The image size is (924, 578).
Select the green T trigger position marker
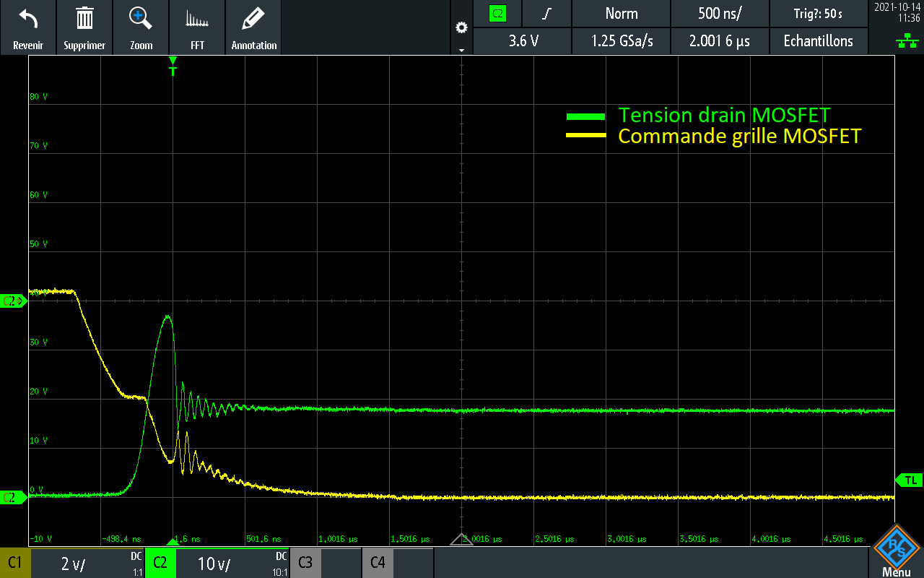tap(173, 66)
